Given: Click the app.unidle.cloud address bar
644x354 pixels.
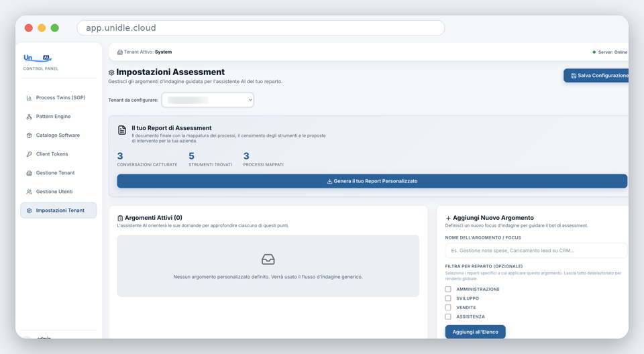Looking at the screenshot, I should [261, 28].
